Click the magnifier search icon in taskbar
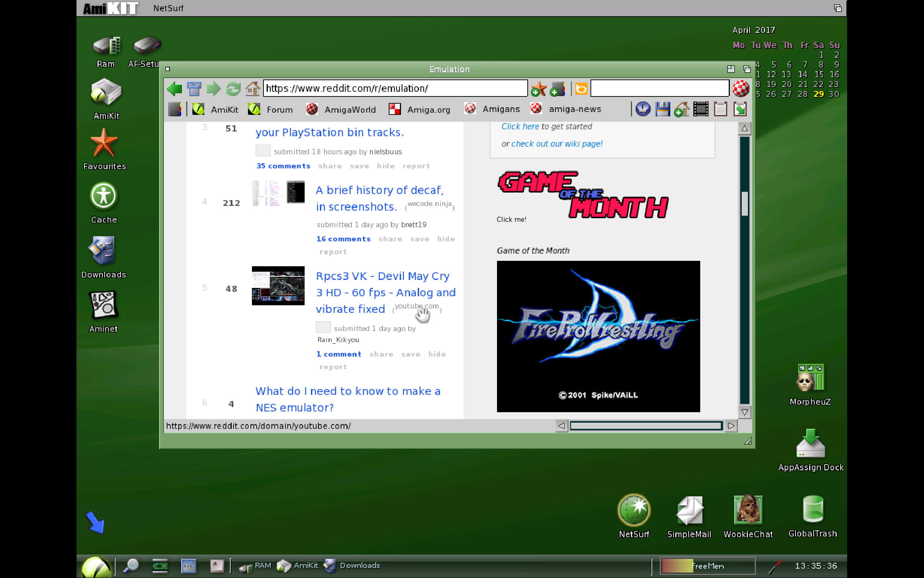 point(131,565)
